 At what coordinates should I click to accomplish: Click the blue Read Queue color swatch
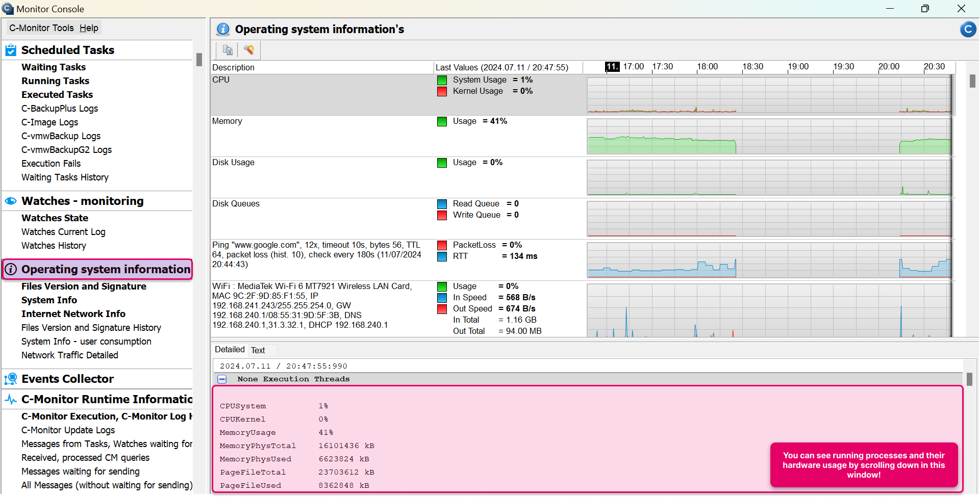tap(442, 204)
